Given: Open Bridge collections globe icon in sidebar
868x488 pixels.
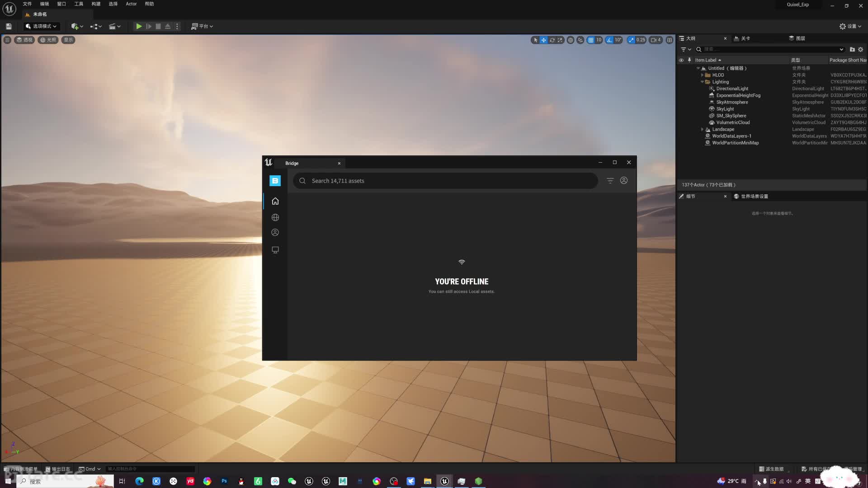Looking at the screenshot, I should pos(275,217).
